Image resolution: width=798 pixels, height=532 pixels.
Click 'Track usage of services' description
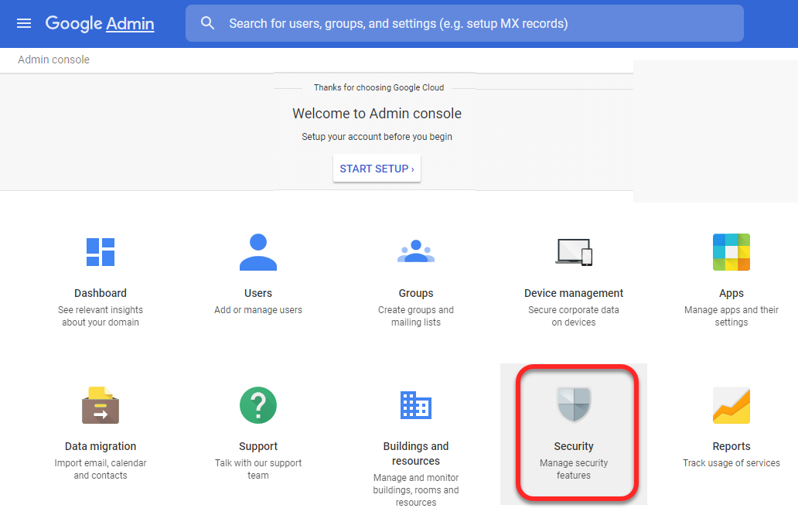(x=731, y=463)
